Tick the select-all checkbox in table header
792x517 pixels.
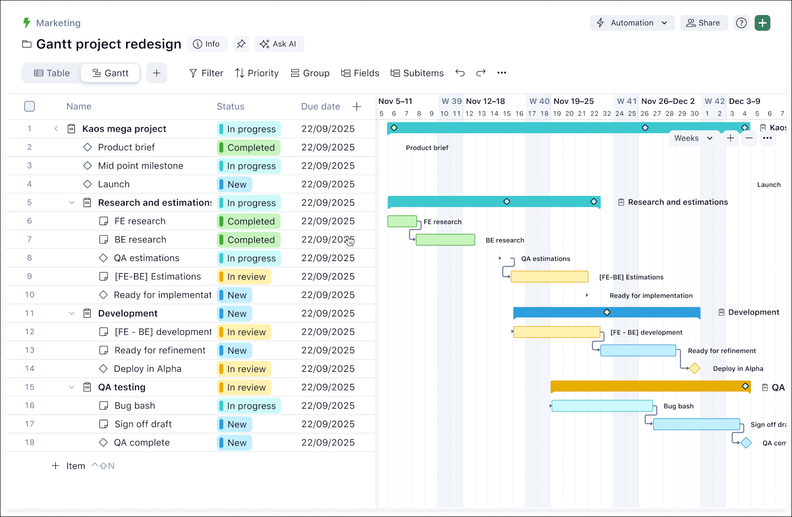tap(30, 107)
